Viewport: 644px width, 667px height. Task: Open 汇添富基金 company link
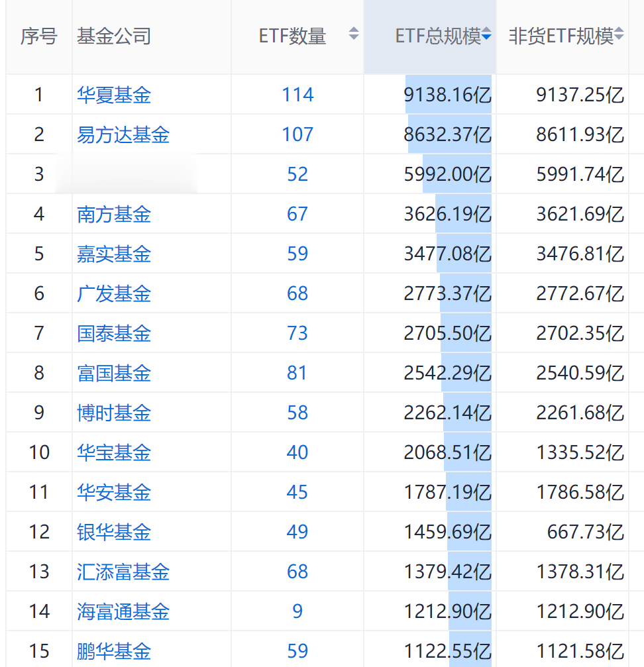(123, 572)
